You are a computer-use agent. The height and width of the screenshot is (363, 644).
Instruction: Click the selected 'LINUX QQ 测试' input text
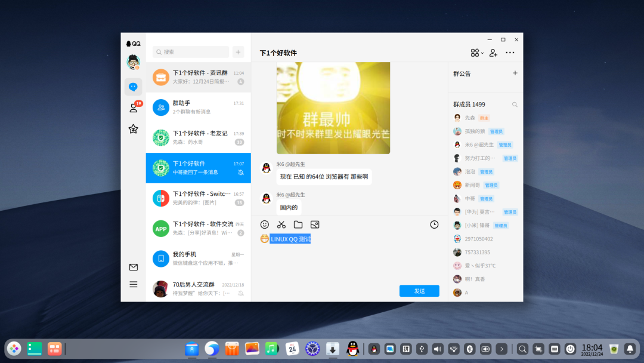(x=290, y=239)
